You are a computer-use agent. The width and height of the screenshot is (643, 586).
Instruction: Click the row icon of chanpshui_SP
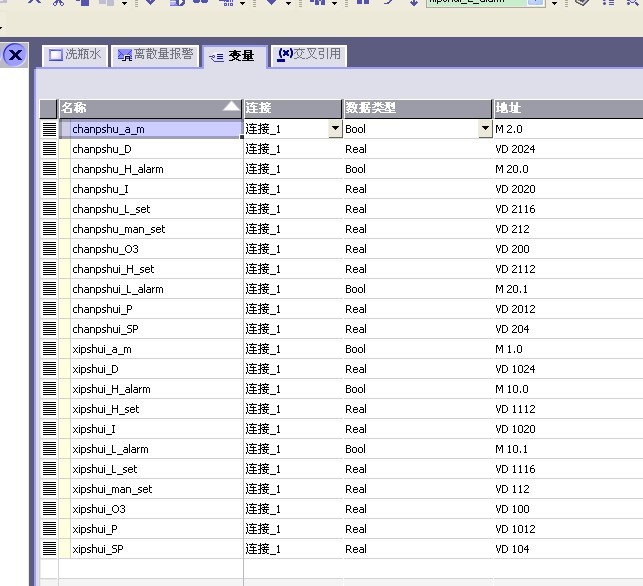coord(49,329)
